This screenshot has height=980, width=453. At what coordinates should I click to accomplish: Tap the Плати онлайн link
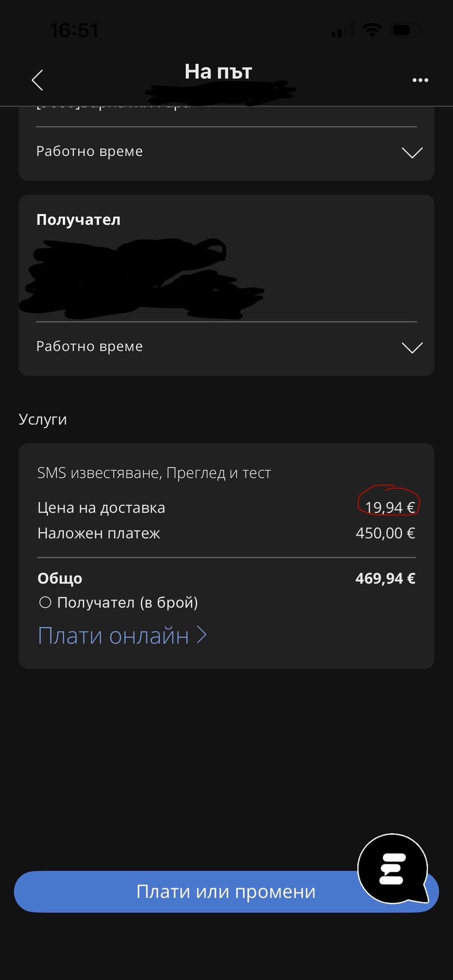point(122,636)
